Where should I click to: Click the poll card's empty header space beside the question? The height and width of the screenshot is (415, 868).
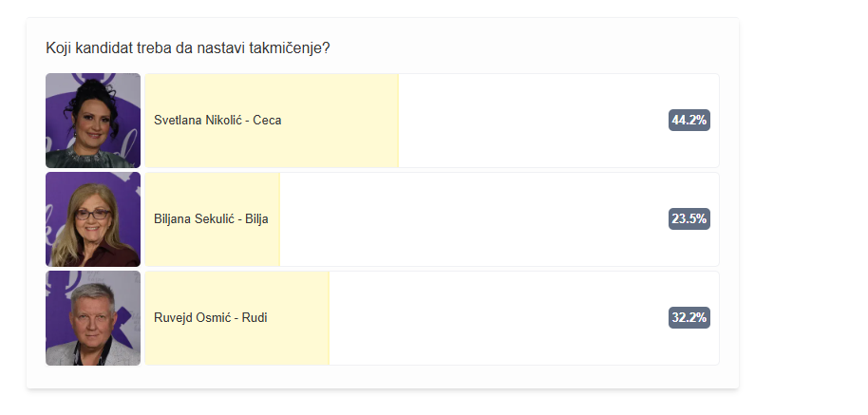click(x=532, y=47)
